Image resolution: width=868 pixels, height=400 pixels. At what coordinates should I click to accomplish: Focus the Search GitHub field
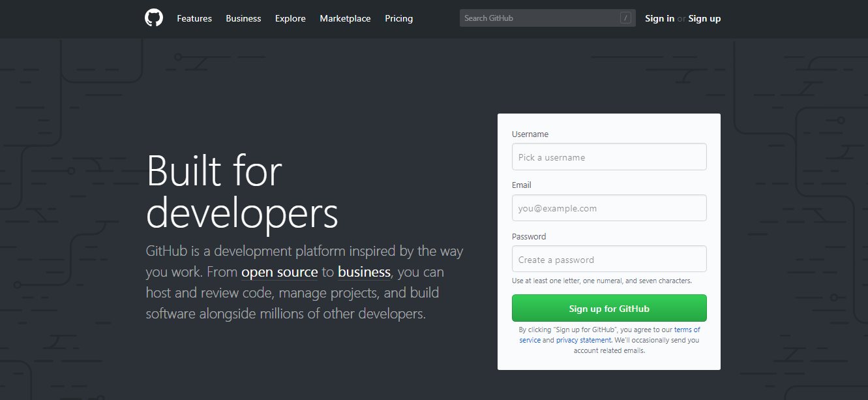point(547,18)
